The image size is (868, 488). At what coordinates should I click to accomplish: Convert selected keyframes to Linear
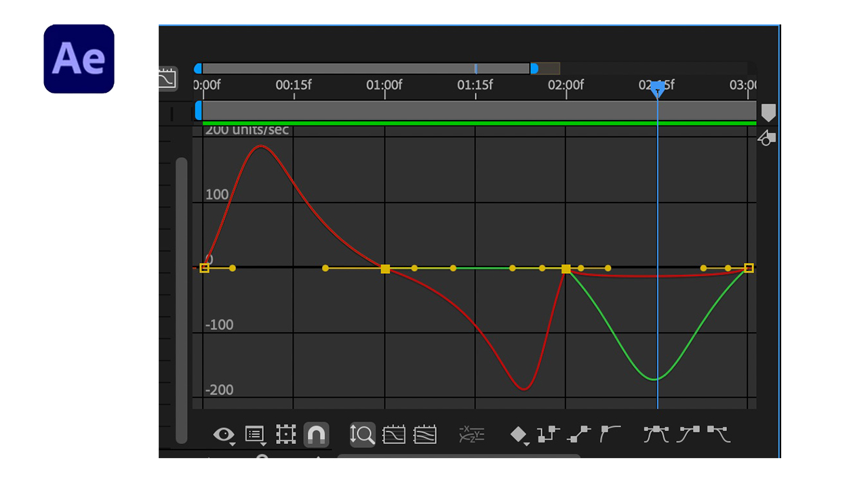(x=579, y=434)
